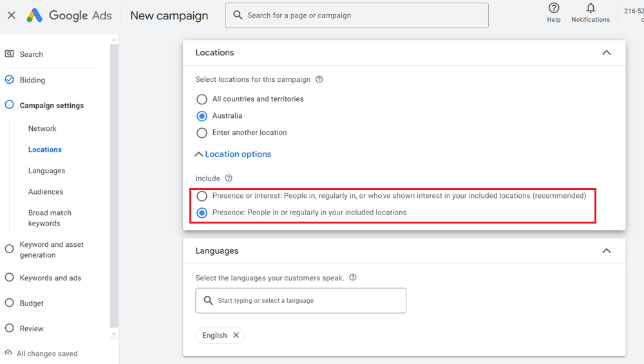Image resolution: width=644 pixels, height=364 pixels.
Task: Select All countries and territories option
Action: click(202, 99)
